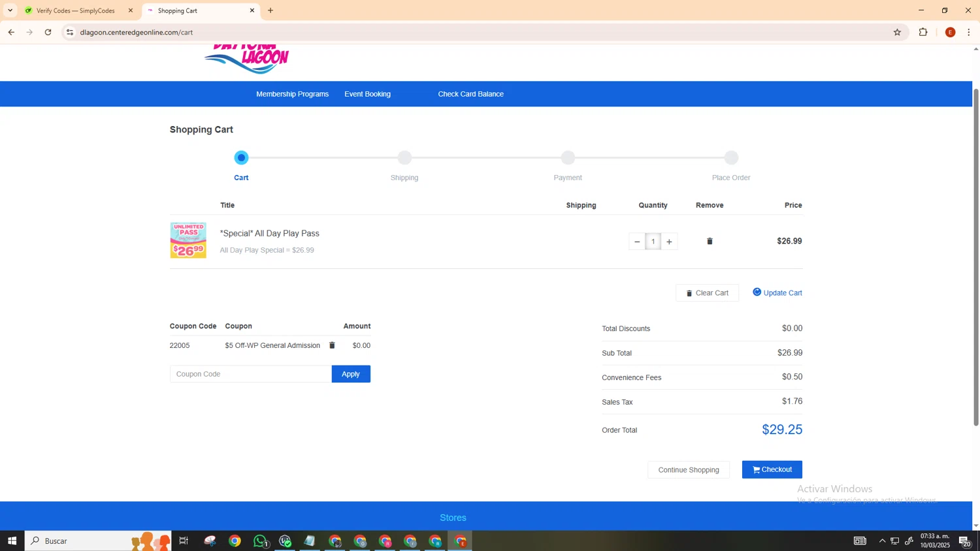Open the Windows Start menu
Viewport: 980px width, 551px height.
tap(12, 541)
